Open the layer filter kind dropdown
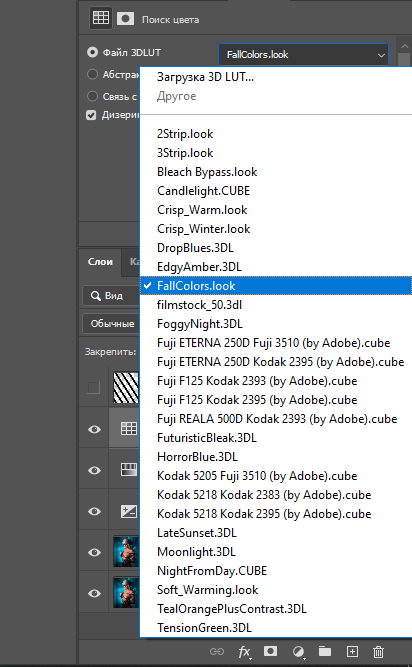This screenshot has width=412, height=667. coord(111,296)
